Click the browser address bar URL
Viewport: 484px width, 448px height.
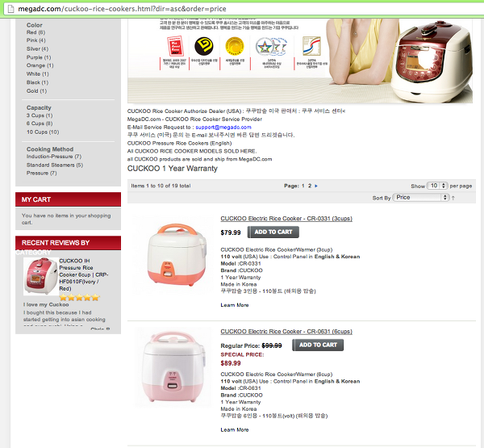[123, 9]
